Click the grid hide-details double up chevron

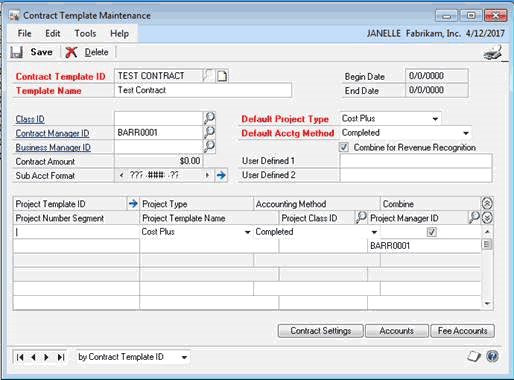pyautogui.click(x=487, y=203)
